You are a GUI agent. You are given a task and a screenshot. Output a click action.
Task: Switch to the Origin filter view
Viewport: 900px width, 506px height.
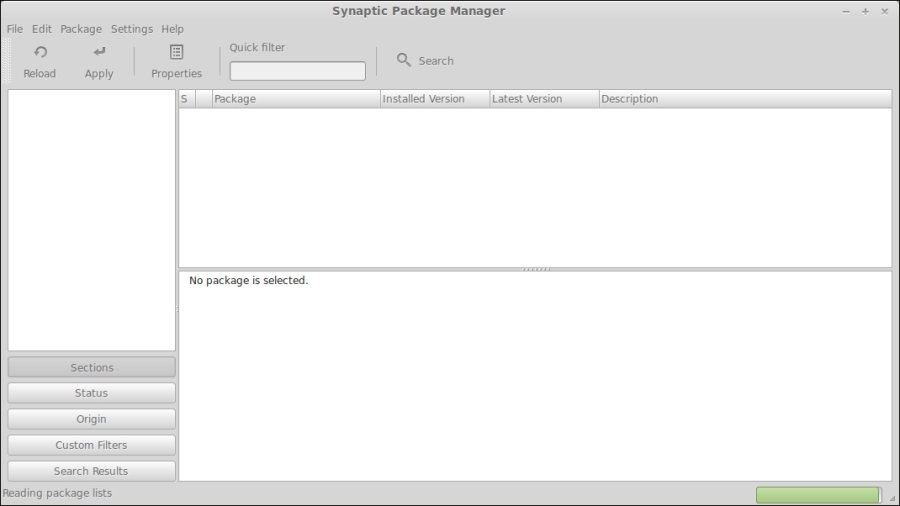point(92,419)
